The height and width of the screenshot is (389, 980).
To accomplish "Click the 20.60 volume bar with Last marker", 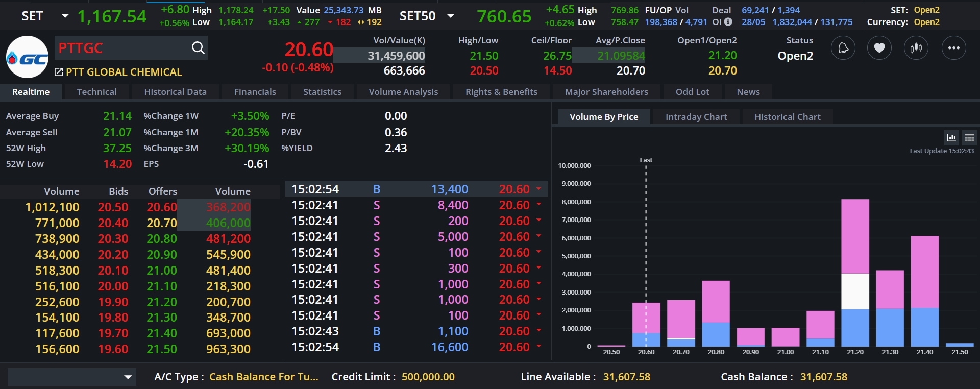I will click(646, 325).
